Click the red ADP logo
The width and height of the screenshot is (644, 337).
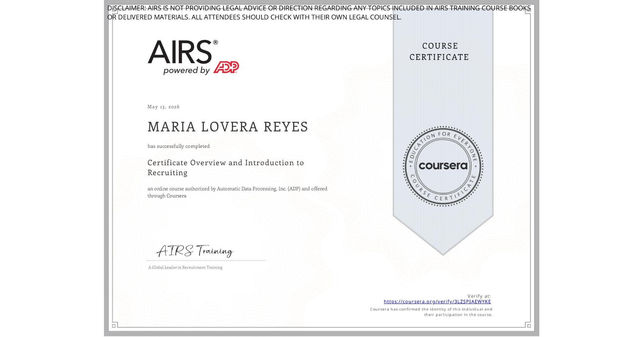pos(226,67)
